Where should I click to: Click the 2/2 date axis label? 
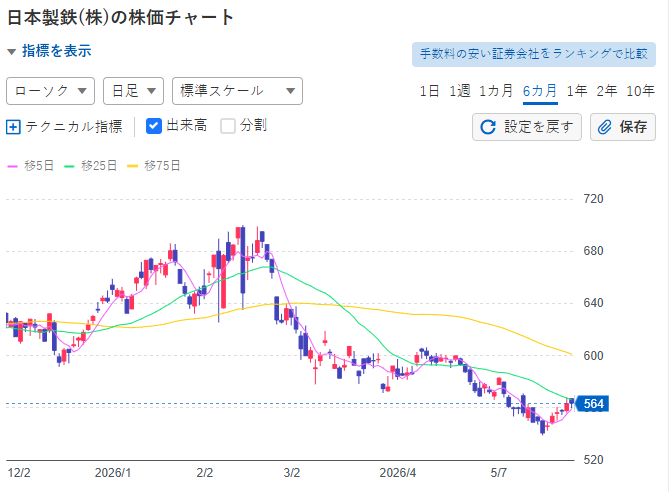[x=205, y=473]
